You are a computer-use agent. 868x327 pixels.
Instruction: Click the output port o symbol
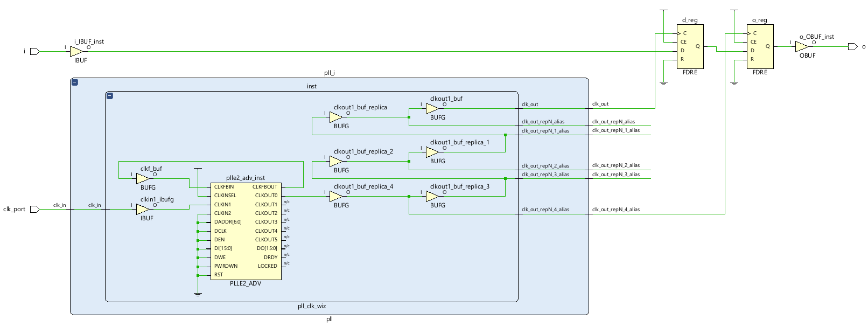852,46
